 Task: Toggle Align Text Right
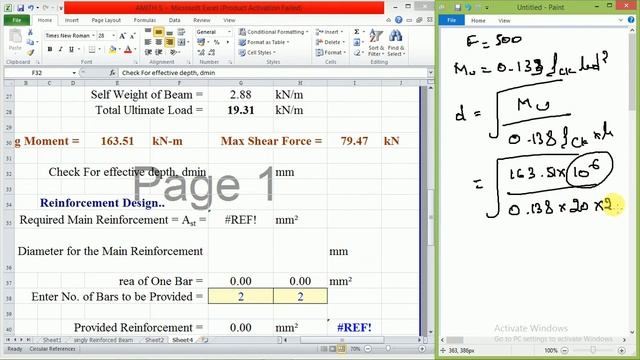[x=169, y=42]
